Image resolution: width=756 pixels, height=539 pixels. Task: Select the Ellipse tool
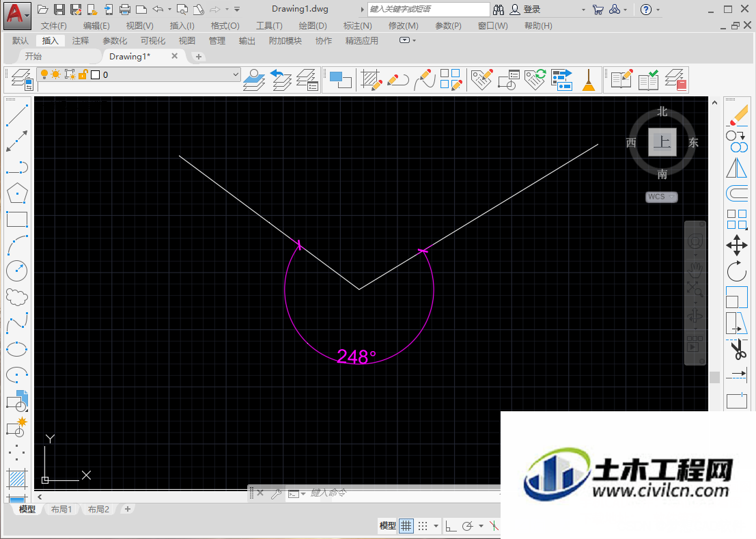coord(17,349)
